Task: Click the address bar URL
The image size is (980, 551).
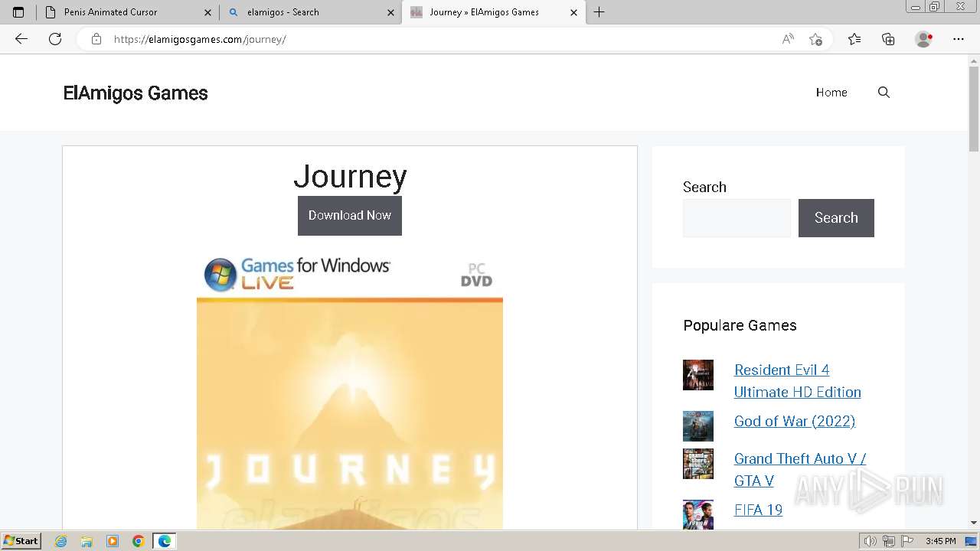Action: tap(200, 39)
